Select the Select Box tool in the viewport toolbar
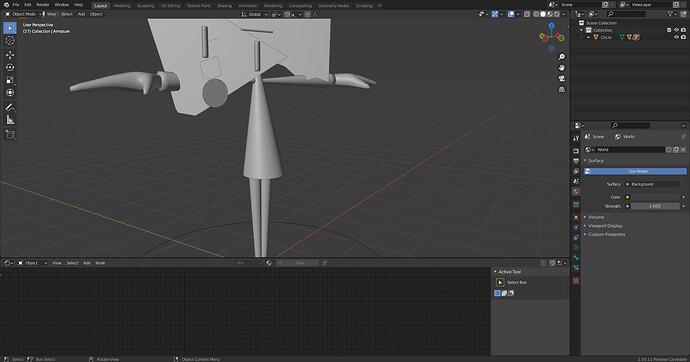The height and width of the screenshot is (362, 690). [10, 28]
